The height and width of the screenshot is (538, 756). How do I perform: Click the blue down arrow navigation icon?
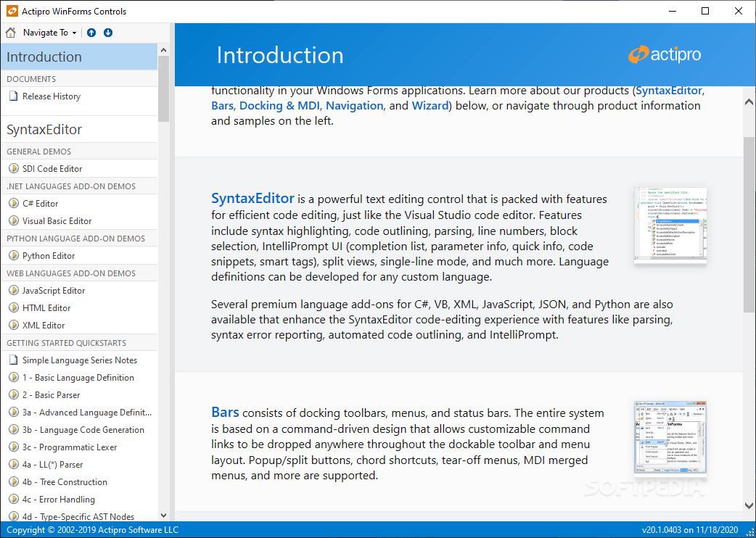coord(108,33)
